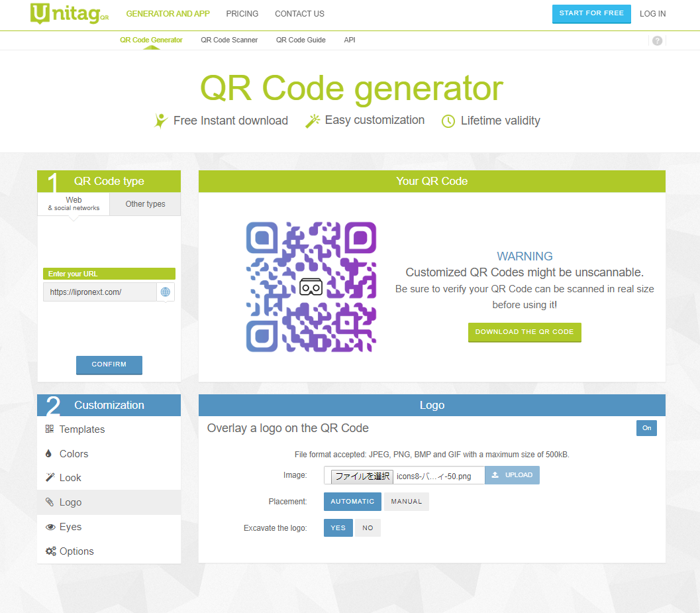This screenshot has height=613, width=700.
Task: Click the generated QR code image
Action: [311, 287]
